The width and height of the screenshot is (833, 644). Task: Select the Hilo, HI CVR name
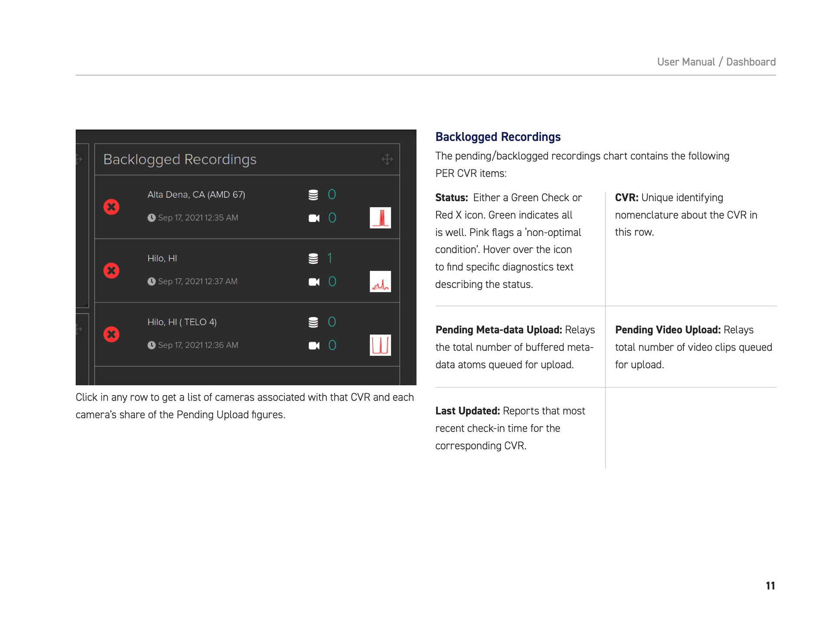point(162,259)
